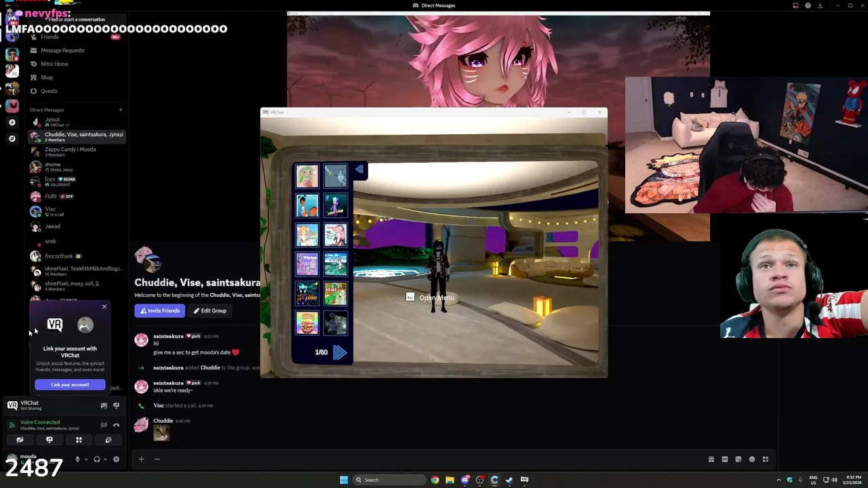Expand microphone input options arrow
This screenshot has width=868, height=488.
click(x=85, y=460)
